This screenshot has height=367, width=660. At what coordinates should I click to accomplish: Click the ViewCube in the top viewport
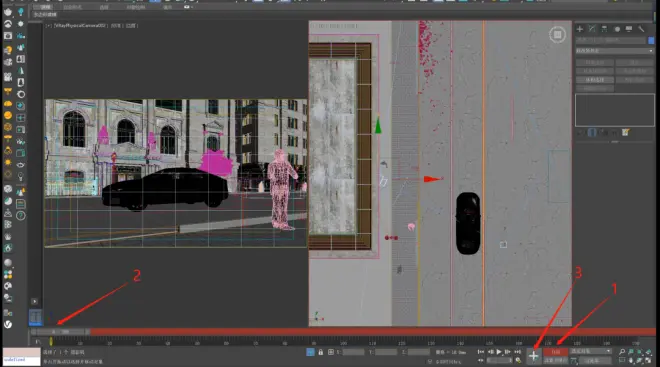pos(557,35)
